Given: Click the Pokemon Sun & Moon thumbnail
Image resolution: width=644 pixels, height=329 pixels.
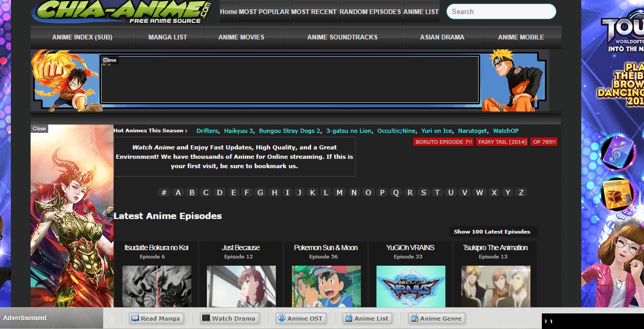Looking at the screenshot, I should click(326, 286).
